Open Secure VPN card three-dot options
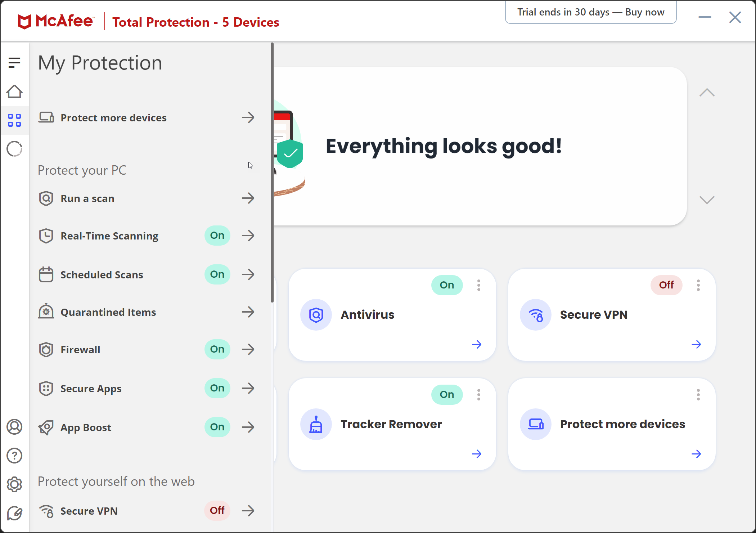Screen dimensions: 756x533 (698, 285)
